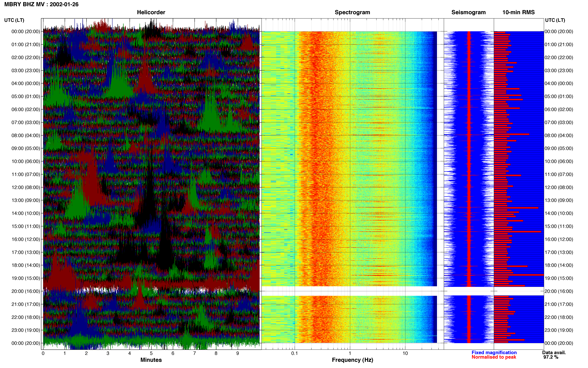Click the right time label '20:00 (16:00)'
Image resolution: width=588 pixels, height=368 pixels.
click(x=559, y=291)
